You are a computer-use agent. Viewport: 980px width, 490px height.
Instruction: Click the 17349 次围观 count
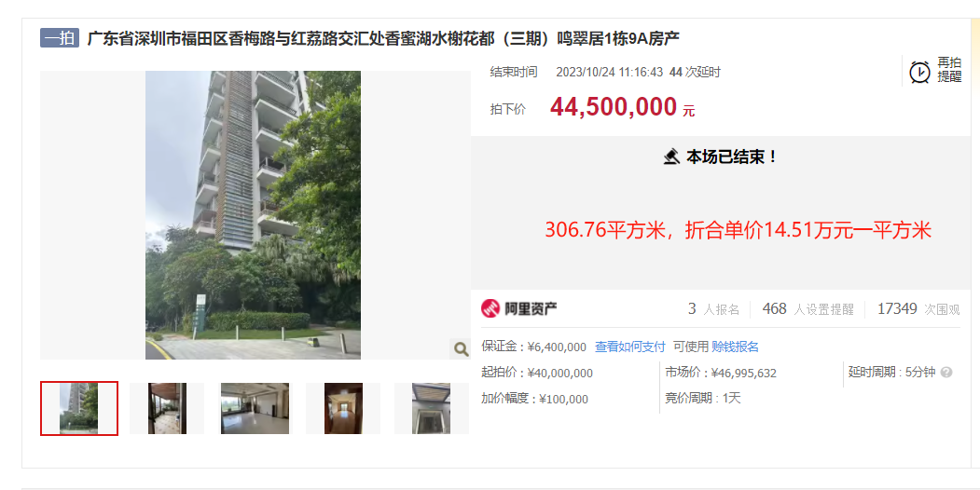pos(918,309)
